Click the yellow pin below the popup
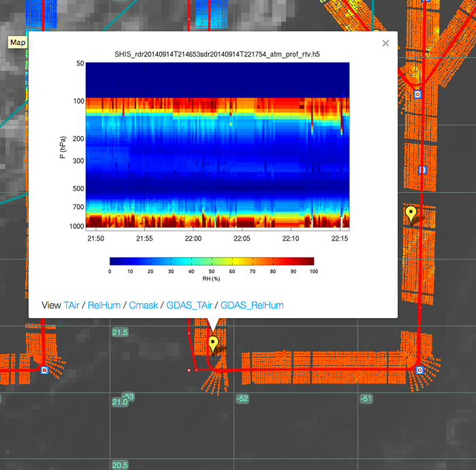The height and width of the screenshot is (470, 476). 213,344
